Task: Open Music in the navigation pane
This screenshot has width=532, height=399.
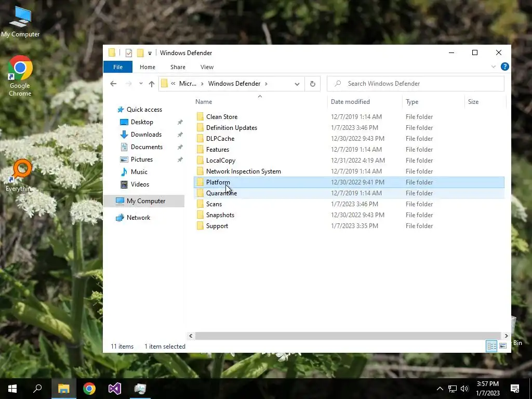Action: tap(139, 171)
